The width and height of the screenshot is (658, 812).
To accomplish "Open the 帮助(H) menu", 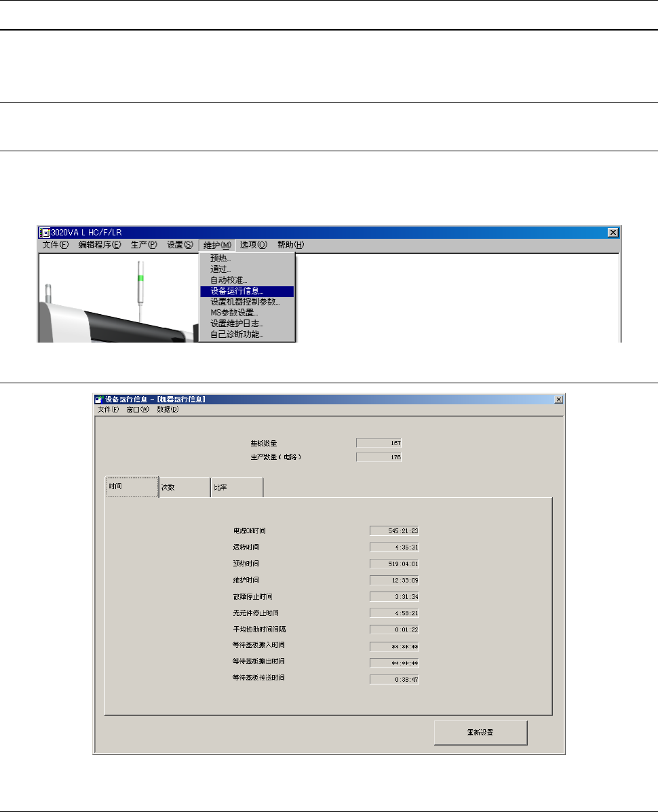I will [x=290, y=245].
